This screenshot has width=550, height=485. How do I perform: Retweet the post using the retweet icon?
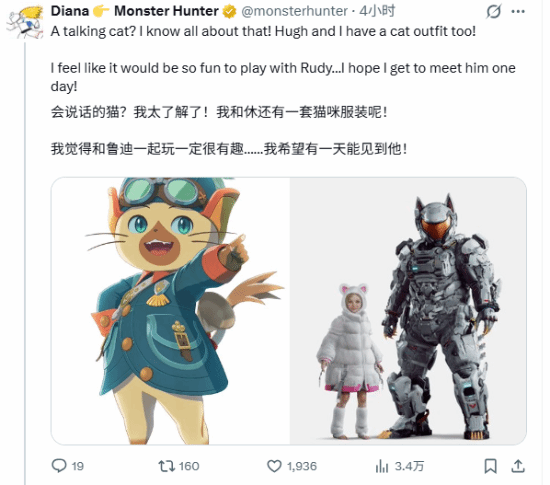pos(166,466)
